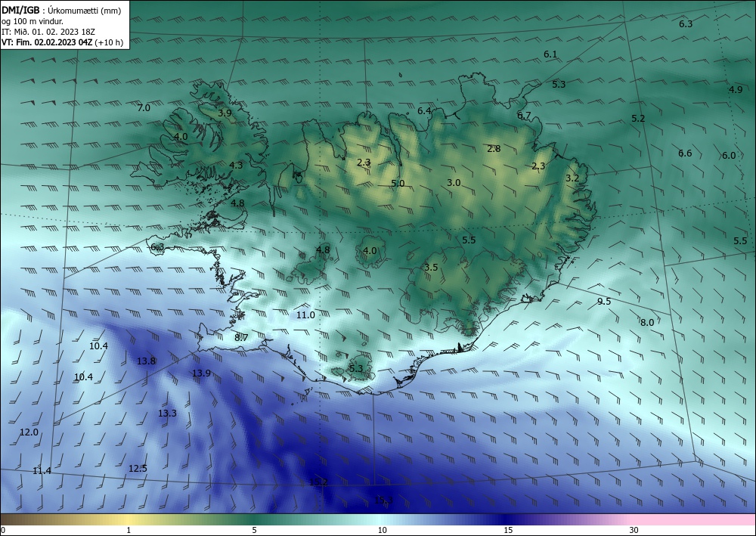Click the map value 5.0
The image size is (756, 536).
(398, 183)
